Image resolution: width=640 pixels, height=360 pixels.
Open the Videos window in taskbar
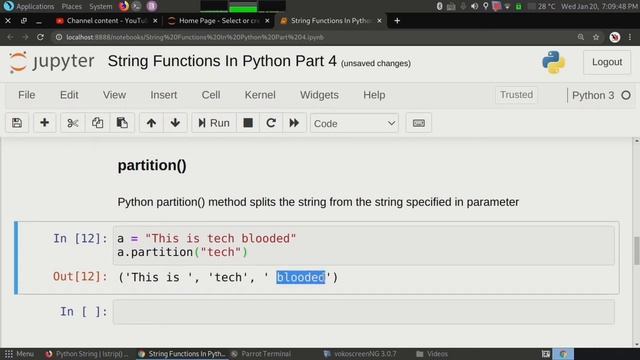click(x=432, y=354)
